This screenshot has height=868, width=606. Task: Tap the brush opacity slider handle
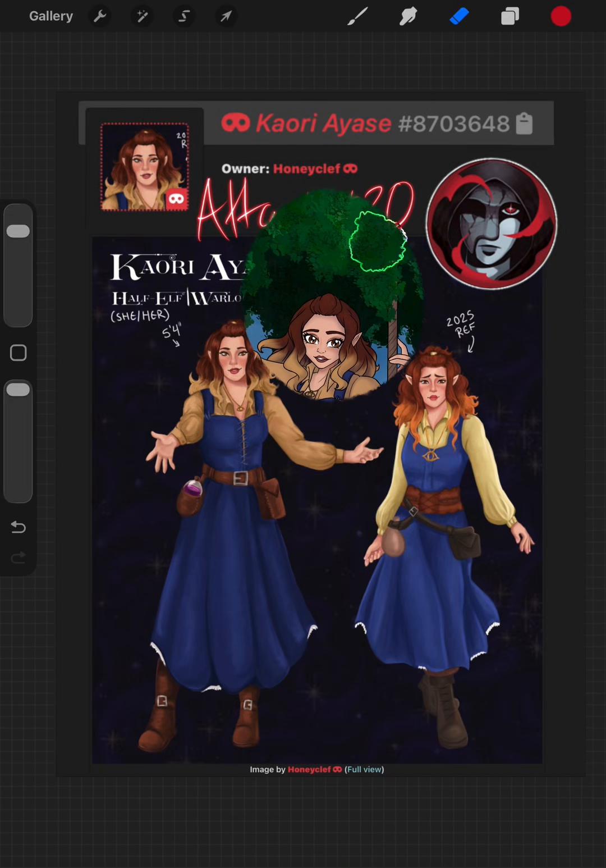click(x=18, y=390)
